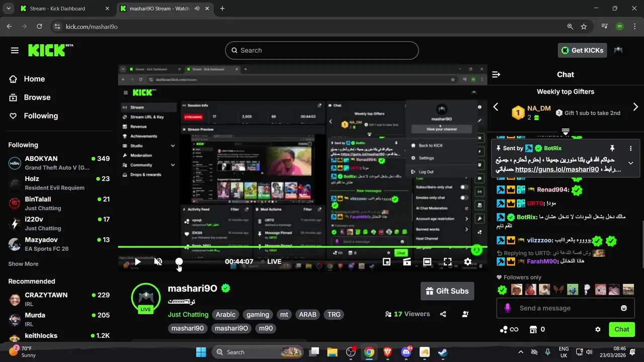Viewport: 644px width, 362px height.
Task: Select the mt tag
Action: coord(284,315)
